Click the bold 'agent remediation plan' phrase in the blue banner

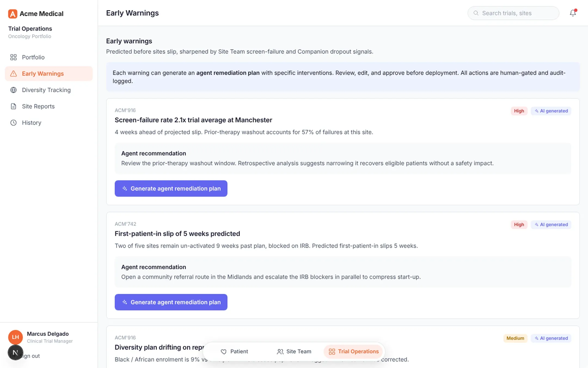228,73
